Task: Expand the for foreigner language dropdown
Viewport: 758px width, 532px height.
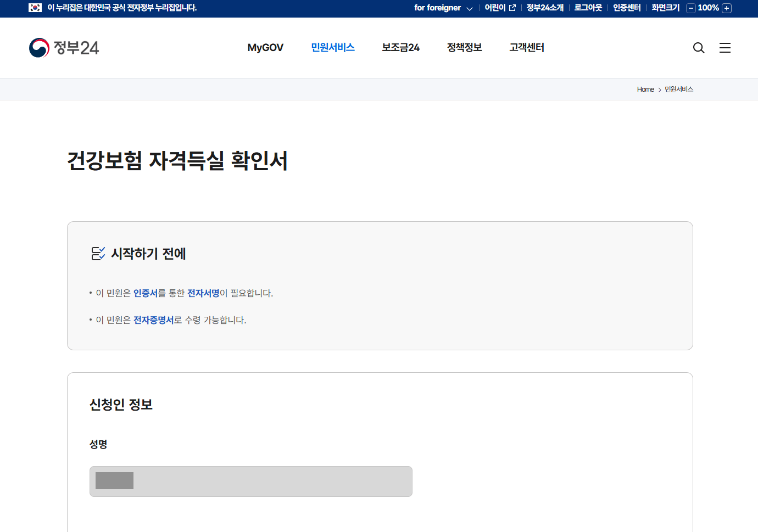Action: point(470,9)
